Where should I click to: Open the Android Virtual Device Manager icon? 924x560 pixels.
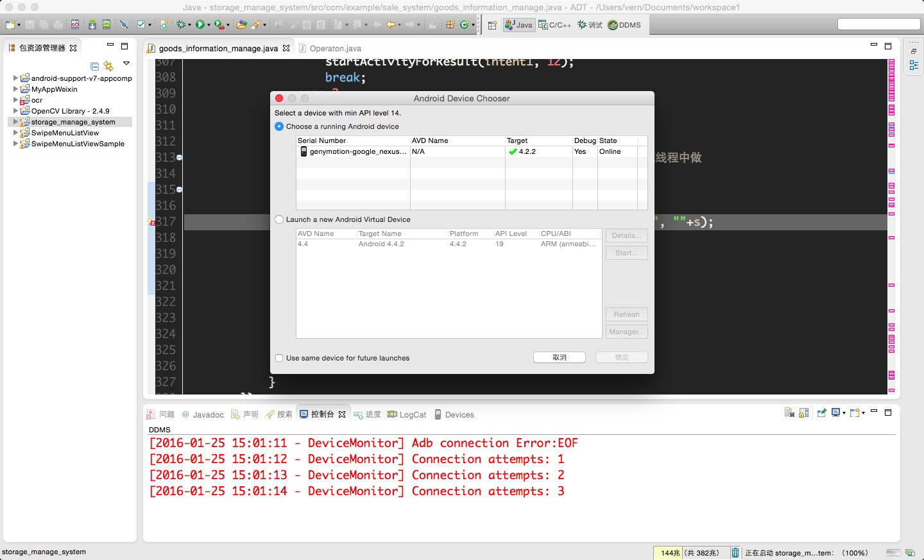(107, 24)
